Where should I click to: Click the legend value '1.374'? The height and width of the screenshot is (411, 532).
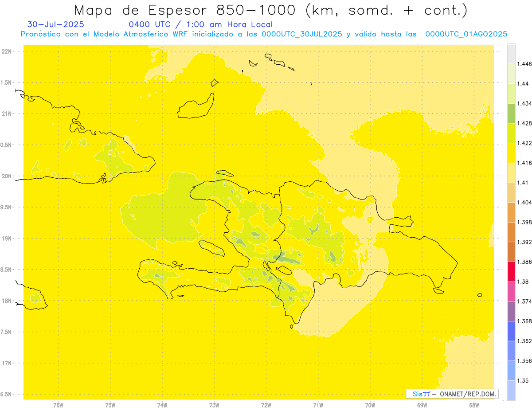524,301
